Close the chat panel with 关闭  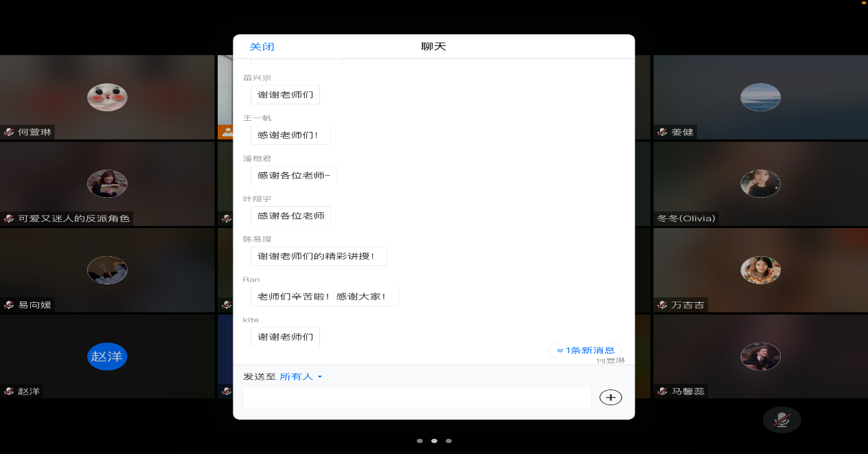click(262, 47)
